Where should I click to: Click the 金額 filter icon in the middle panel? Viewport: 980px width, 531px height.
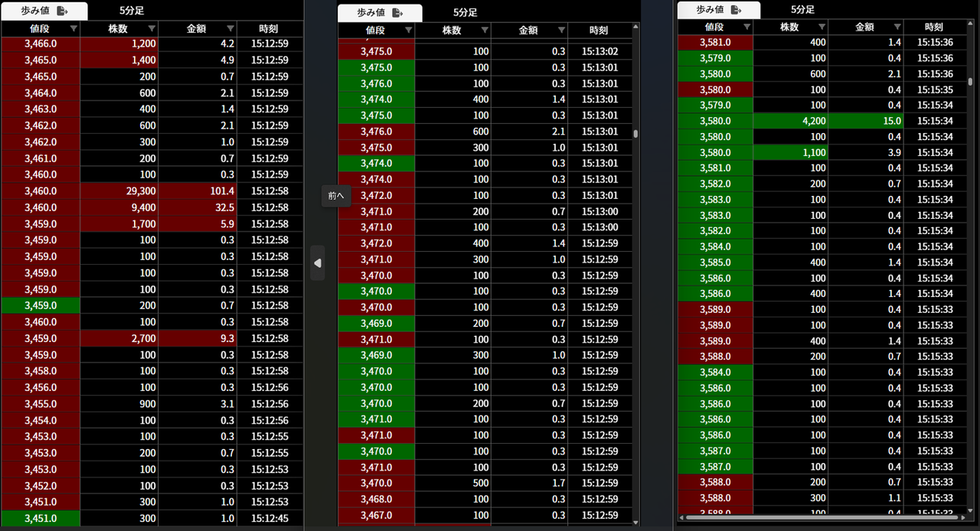560,31
